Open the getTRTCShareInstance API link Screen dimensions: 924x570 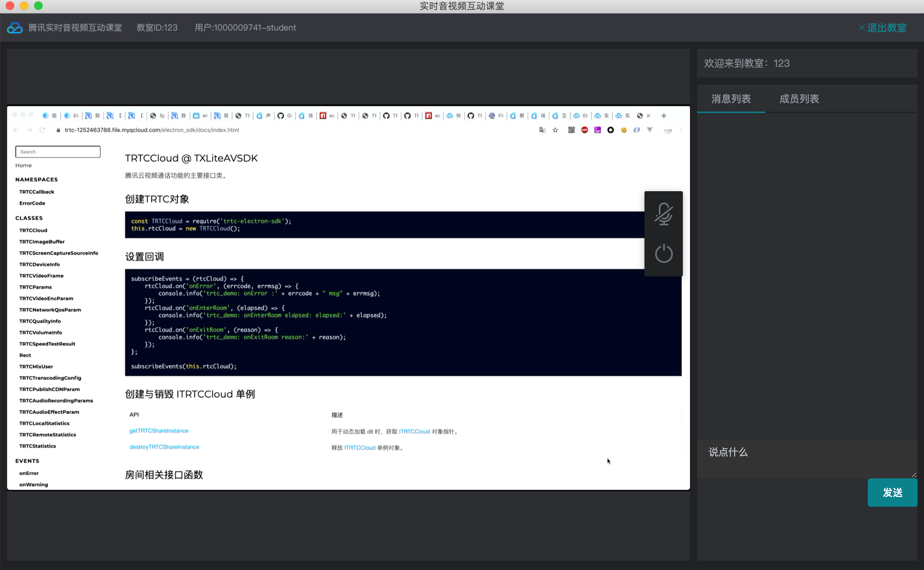click(159, 430)
